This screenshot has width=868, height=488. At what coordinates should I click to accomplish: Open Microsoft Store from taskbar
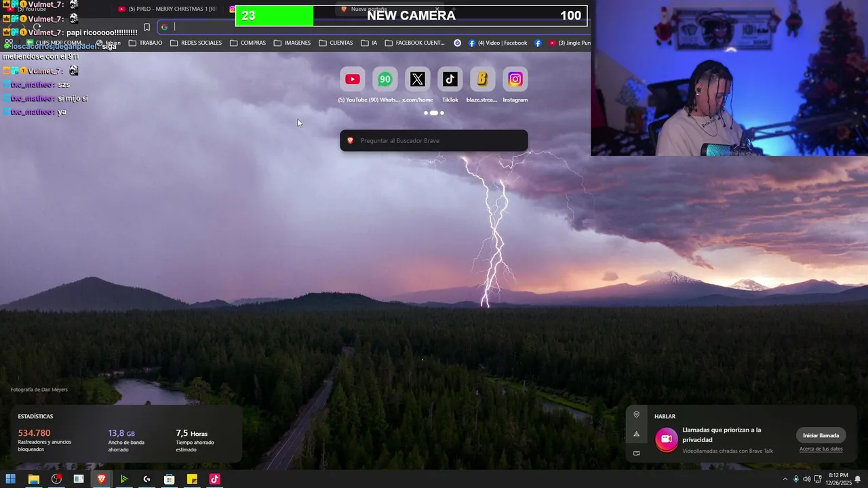click(x=170, y=479)
